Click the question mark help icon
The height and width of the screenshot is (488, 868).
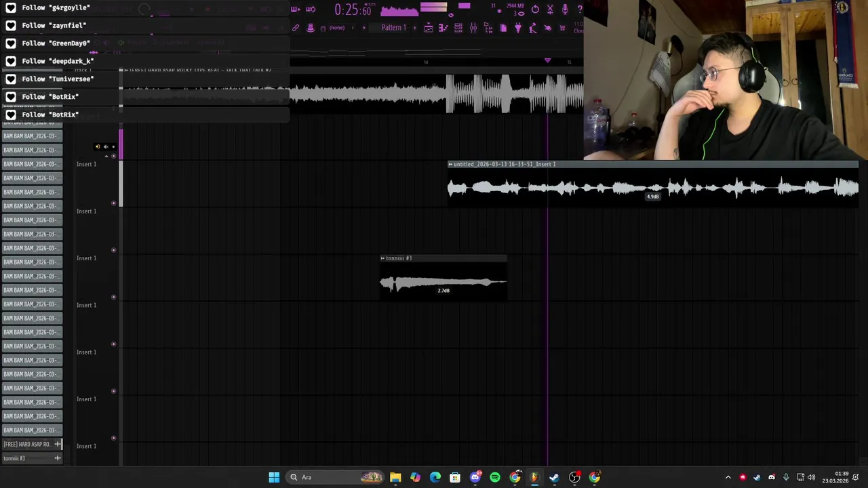click(x=580, y=9)
